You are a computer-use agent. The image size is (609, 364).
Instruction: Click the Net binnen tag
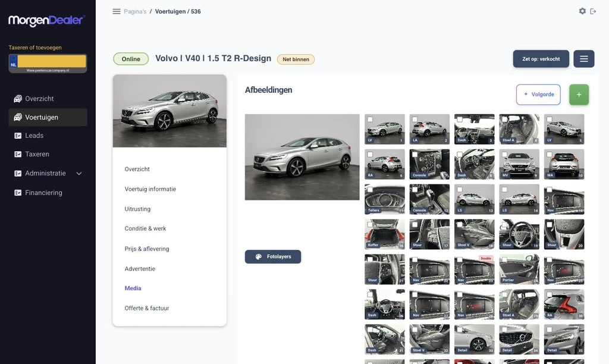296,59
